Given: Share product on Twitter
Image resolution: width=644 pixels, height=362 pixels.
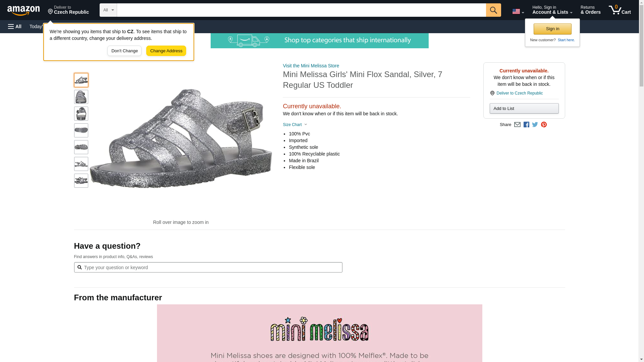Looking at the screenshot, I should 535,125.
